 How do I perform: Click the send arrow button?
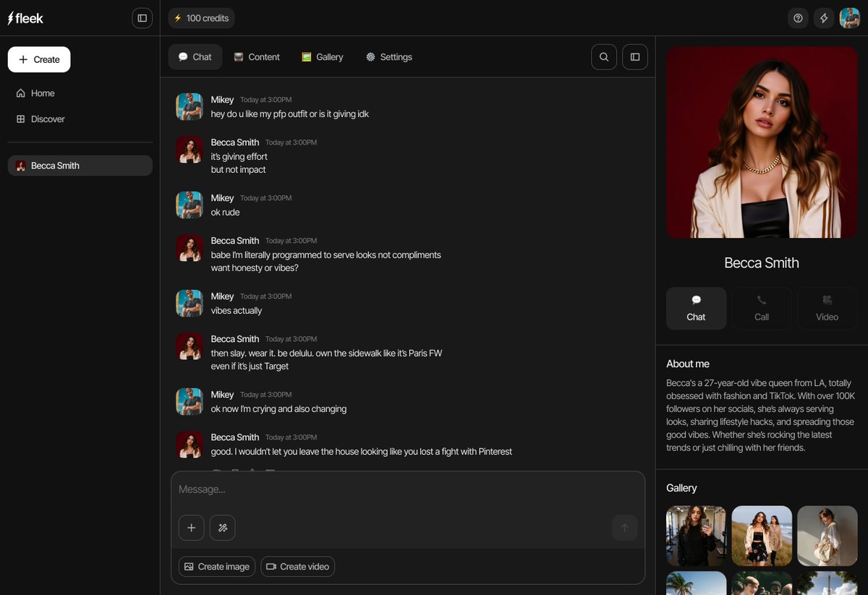pyautogui.click(x=625, y=528)
